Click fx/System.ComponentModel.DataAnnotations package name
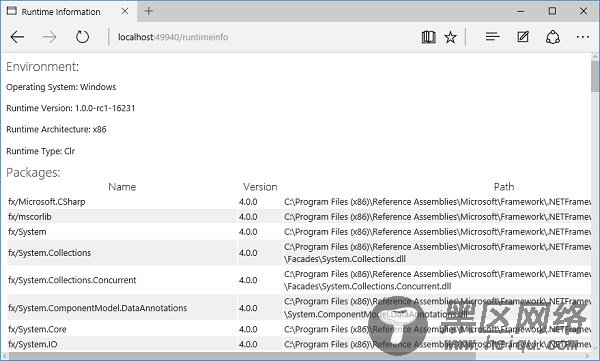Image resolution: width=600 pixels, height=361 pixels. (x=98, y=308)
